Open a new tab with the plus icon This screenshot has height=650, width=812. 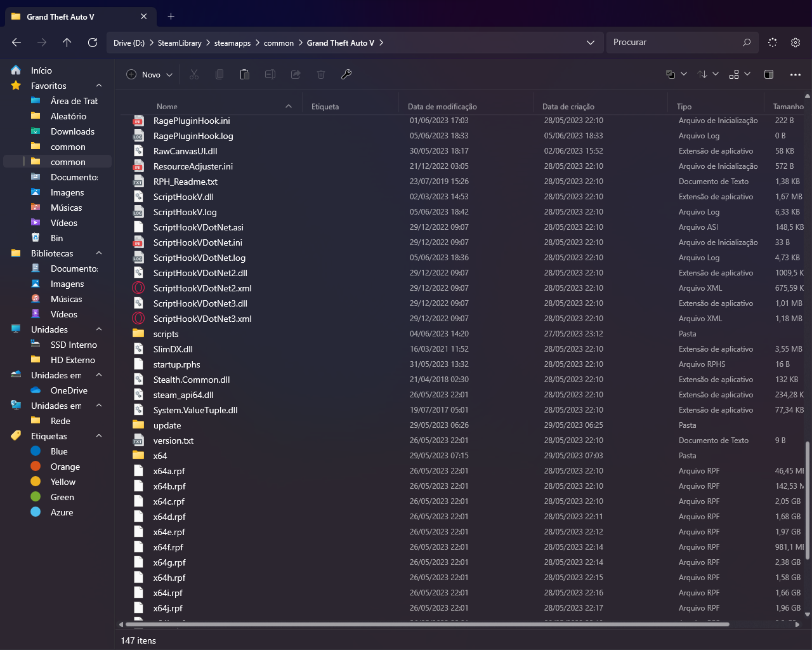(x=171, y=17)
